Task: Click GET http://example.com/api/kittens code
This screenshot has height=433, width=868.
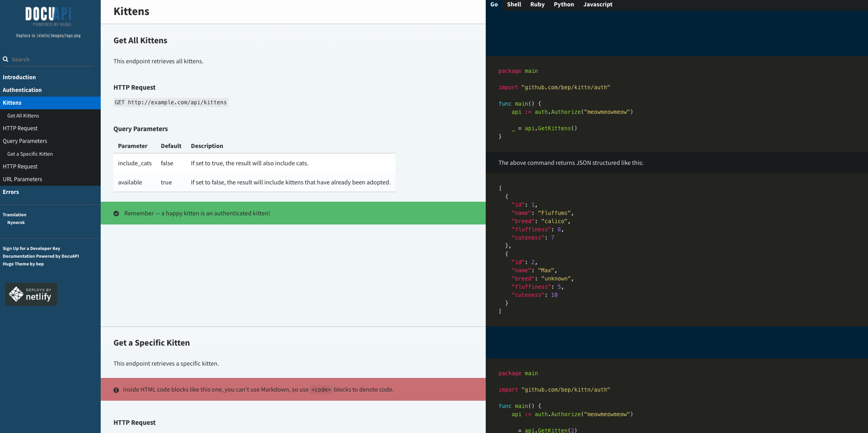Action: click(171, 102)
